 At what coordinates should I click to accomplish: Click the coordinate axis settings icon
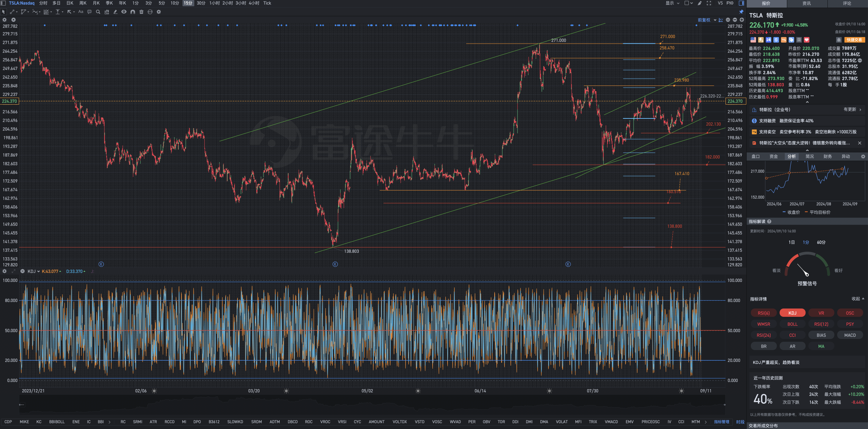[721, 20]
